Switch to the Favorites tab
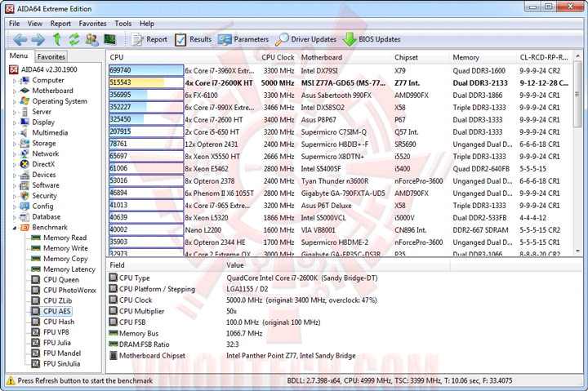Image resolution: width=588 pixels, height=391 pixels. click(51, 56)
